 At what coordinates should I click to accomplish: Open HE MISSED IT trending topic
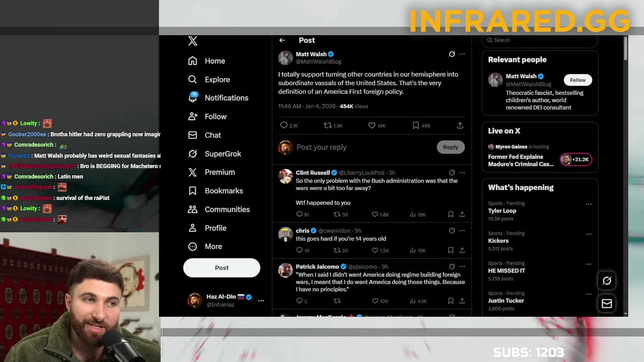click(x=507, y=270)
